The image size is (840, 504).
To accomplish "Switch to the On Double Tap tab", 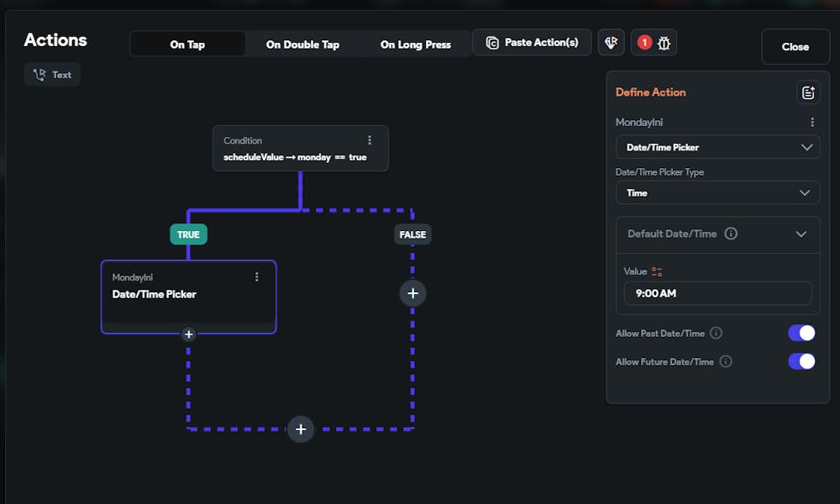I will click(302, 45).
